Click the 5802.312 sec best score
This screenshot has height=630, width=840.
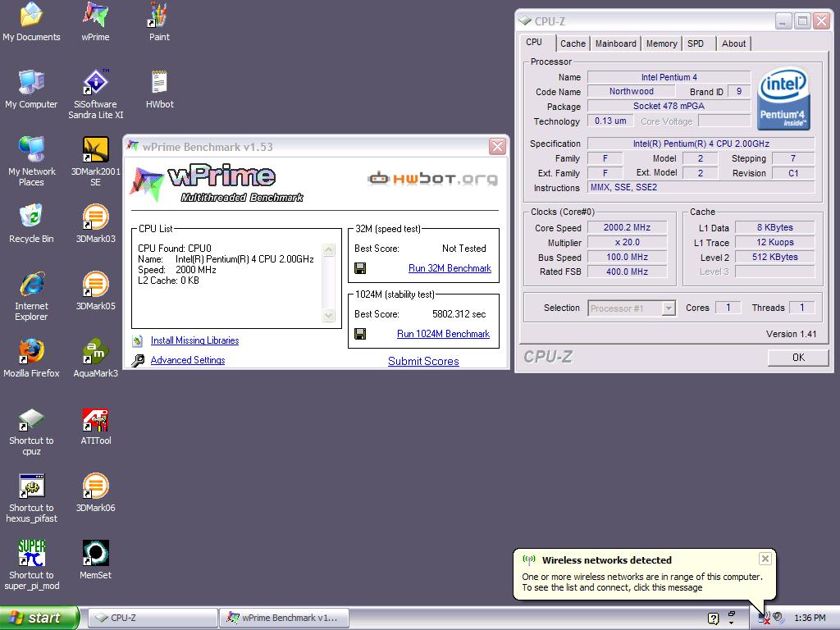(459, 314)
